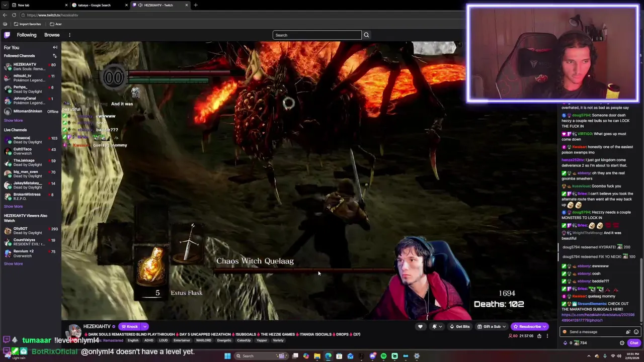The width and height of the screenshot is (644, 362).
Task: Show more viewers also watch channels
Action: coord(13,264)
